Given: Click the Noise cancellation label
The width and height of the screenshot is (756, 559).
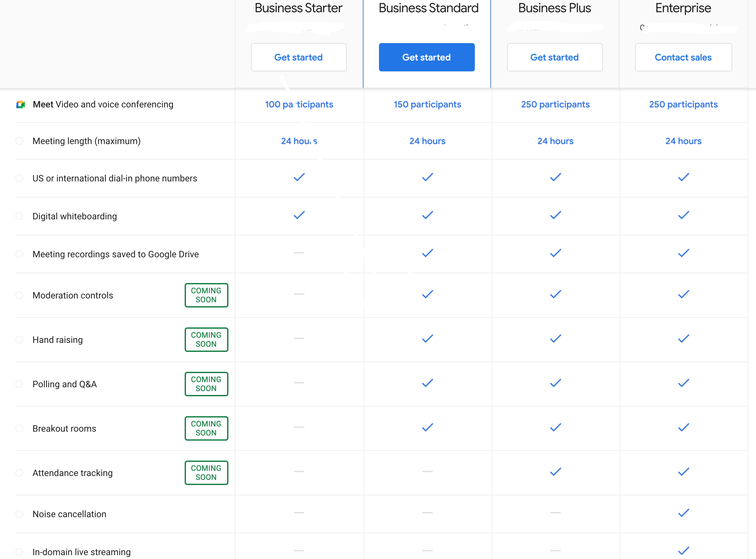Looking at the screenshot, I should [x=69, y=514].
